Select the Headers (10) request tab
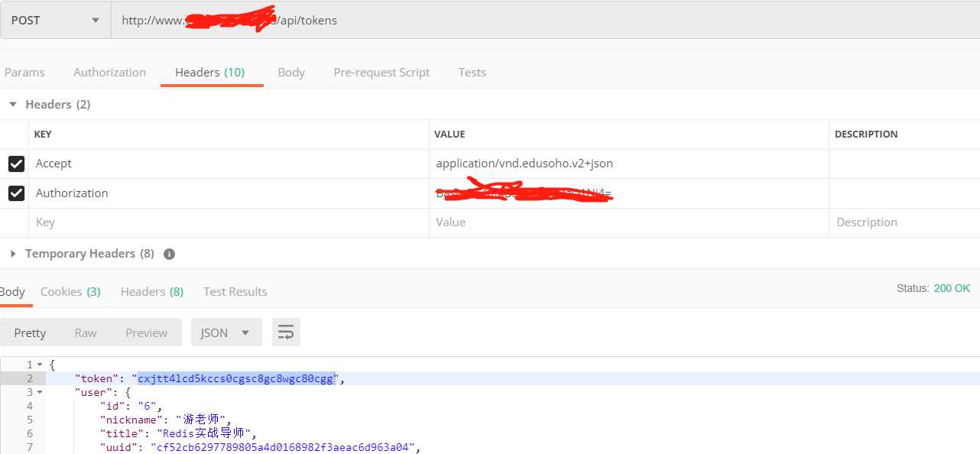 [209, 73]
